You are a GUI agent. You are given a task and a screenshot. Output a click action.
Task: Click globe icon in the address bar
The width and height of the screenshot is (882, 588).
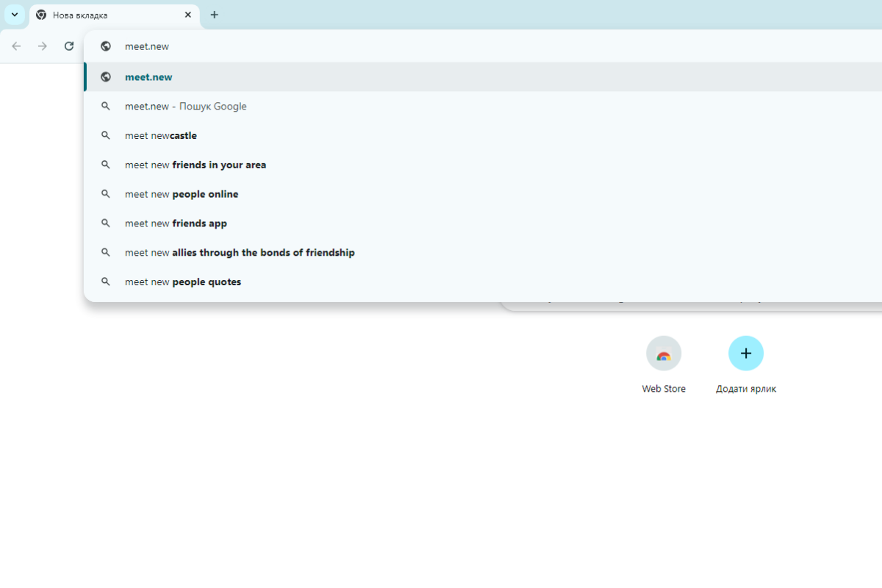pyautogui.click(x=106, y=46)
